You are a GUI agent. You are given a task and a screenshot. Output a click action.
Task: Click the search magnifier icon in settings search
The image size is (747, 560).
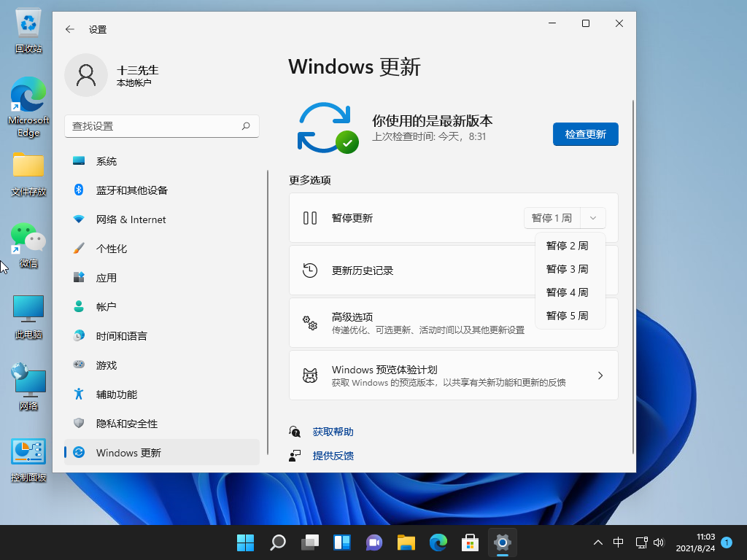click(246, 126)
